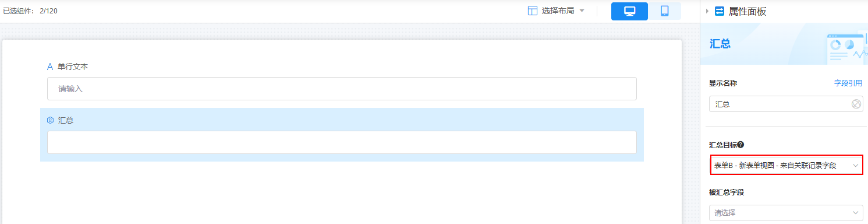Switch to desktop preview mode
This screenshot has width=868, height=224.
pos(629,11)
